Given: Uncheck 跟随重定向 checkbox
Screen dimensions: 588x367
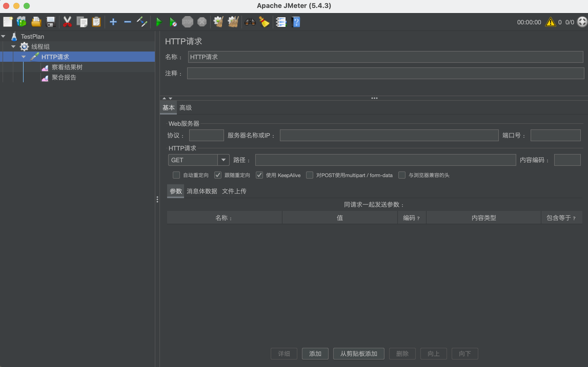Looking at the screenshot, I should [x=218, y=175].
